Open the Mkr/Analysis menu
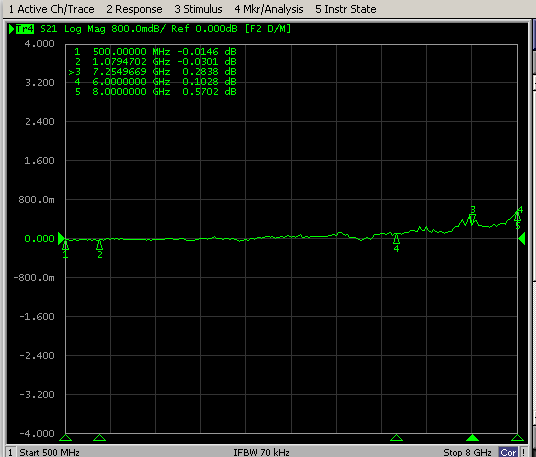This screenshot has height=457, width=536. (x=269, y=9)
